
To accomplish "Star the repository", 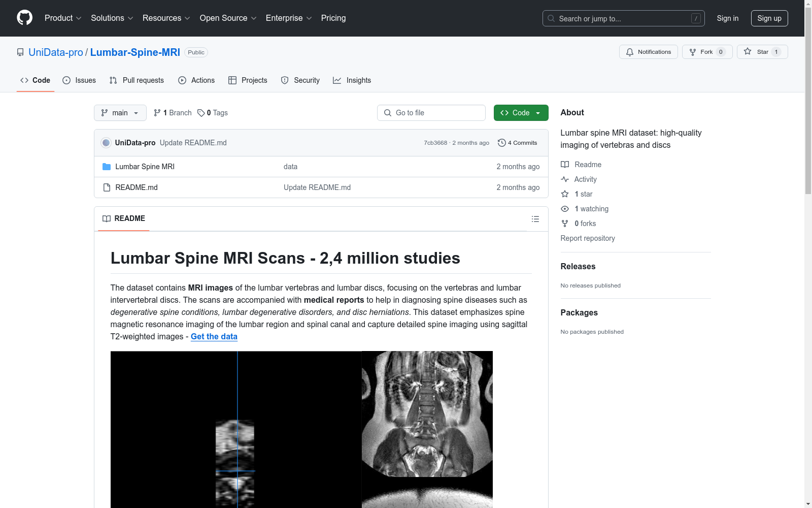I will pos(762,52).
